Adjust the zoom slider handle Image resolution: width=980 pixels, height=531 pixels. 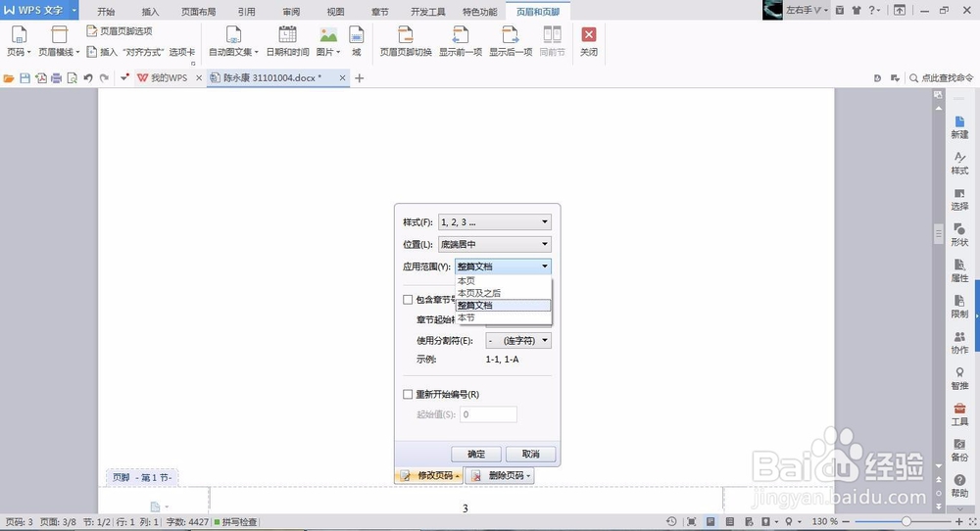coord(906,521)
